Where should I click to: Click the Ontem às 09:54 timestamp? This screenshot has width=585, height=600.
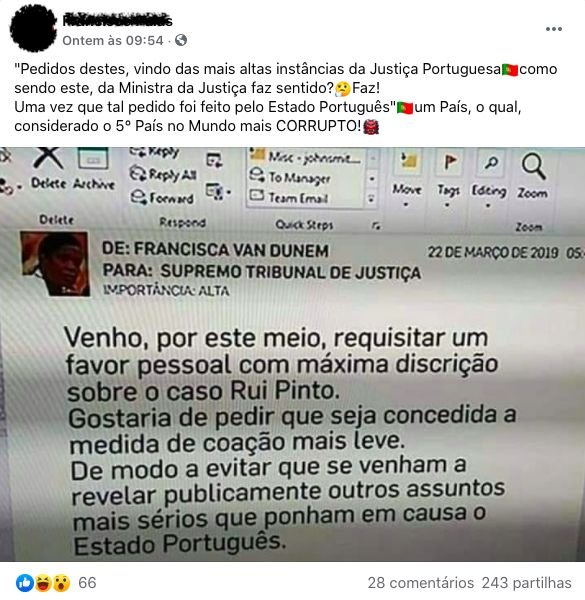(x=113, y=41)
